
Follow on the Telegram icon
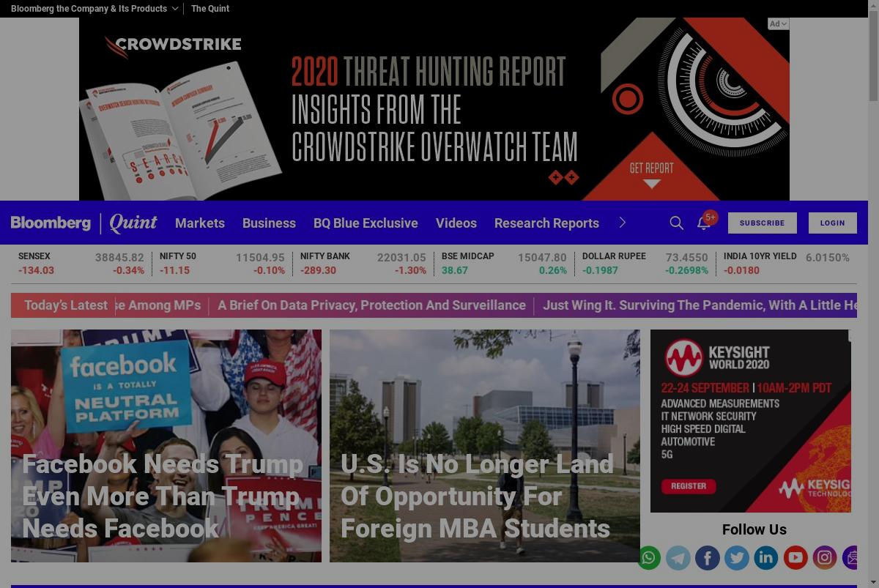(x=678, y=558)
